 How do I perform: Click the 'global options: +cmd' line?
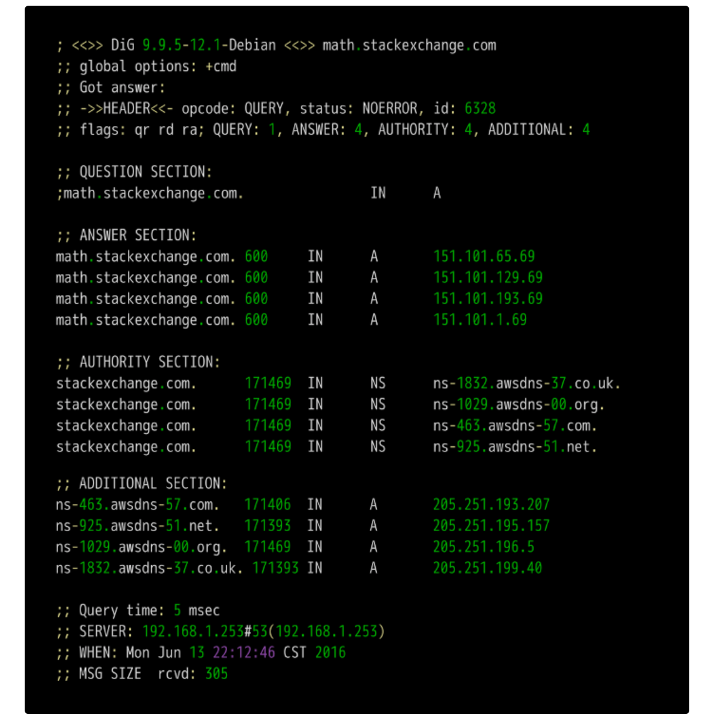tap(146, 66)
